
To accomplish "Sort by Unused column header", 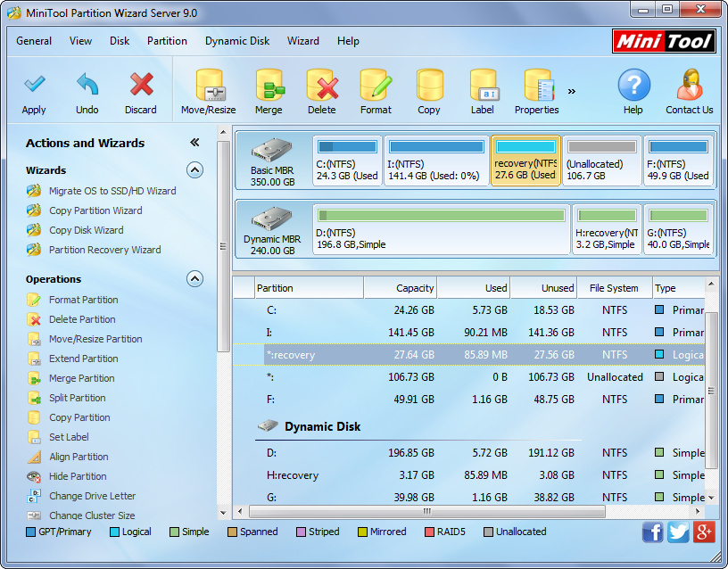I will click(543, 288).
